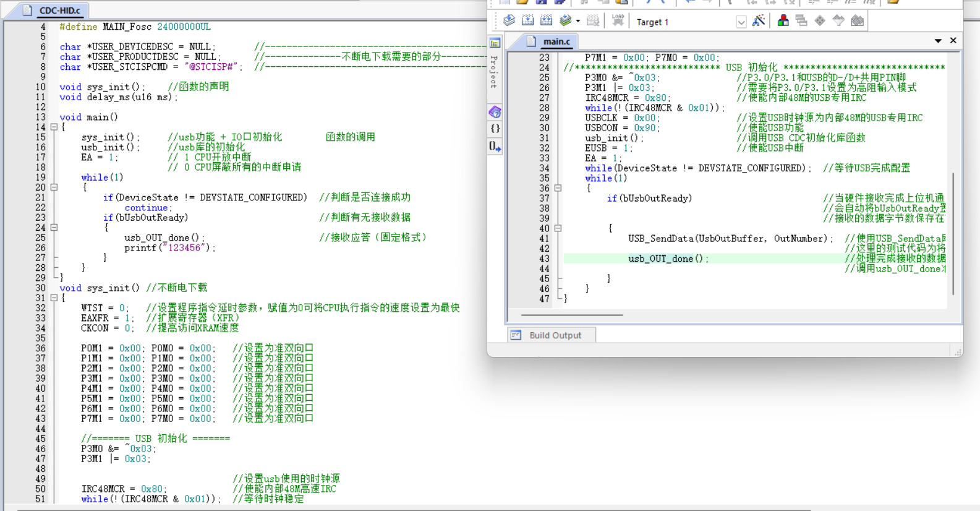Open the Templates panel sidebar icon

495,147
